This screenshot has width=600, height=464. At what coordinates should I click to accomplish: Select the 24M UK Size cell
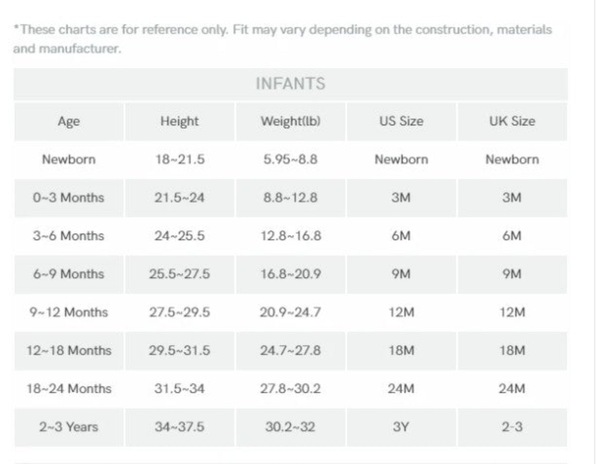(512, 389)
